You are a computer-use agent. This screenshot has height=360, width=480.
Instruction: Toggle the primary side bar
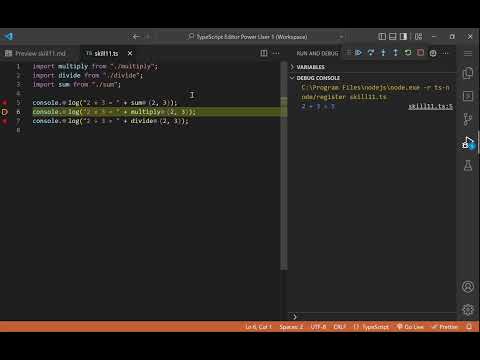tap(382, 37)
